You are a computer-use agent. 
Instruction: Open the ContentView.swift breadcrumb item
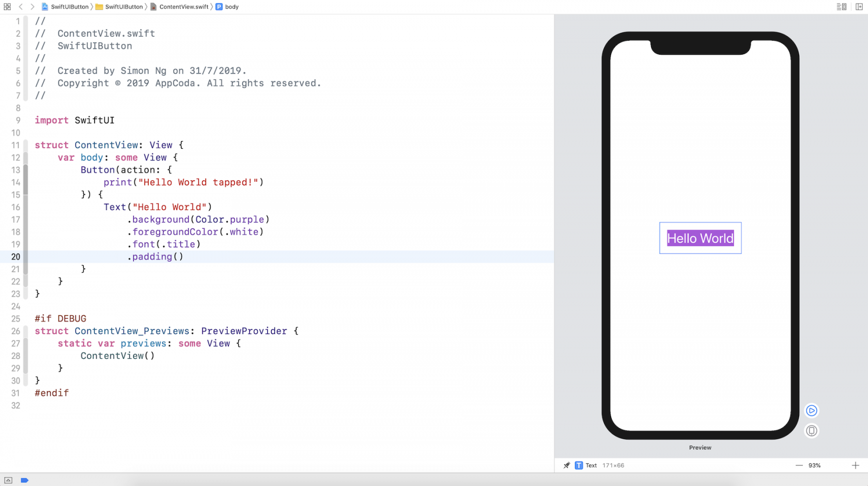click(x=183, y=7)
